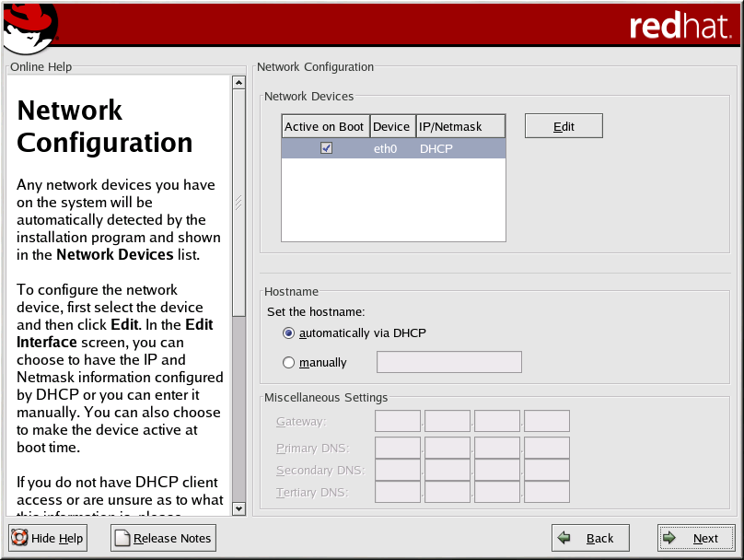Toggle Active on Boot checkbox for eth0
The width and height of the screenshot is (744, 560).
(x=326, y=148)
